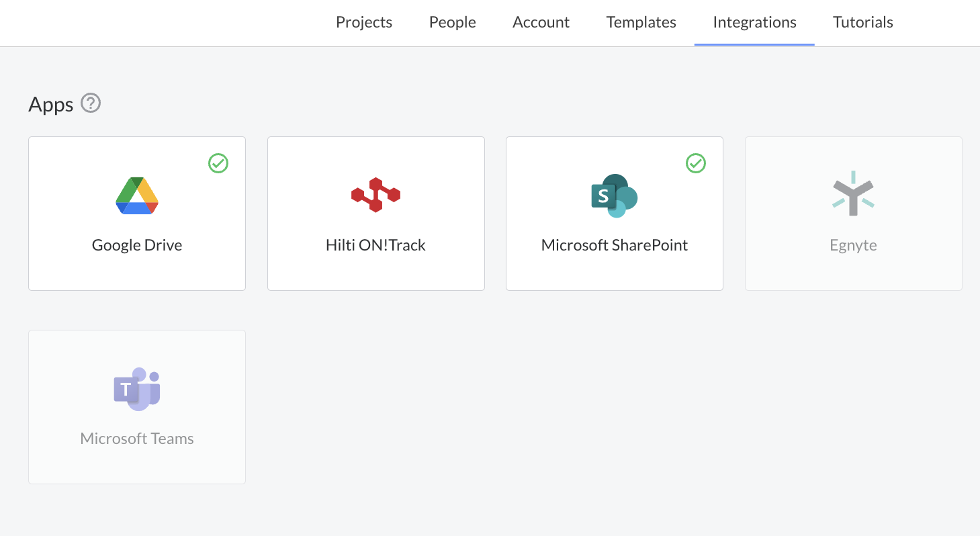Screen dimensions: 980x536
Task: Click the Apps section heading
Action: click(x=51, y=105)
